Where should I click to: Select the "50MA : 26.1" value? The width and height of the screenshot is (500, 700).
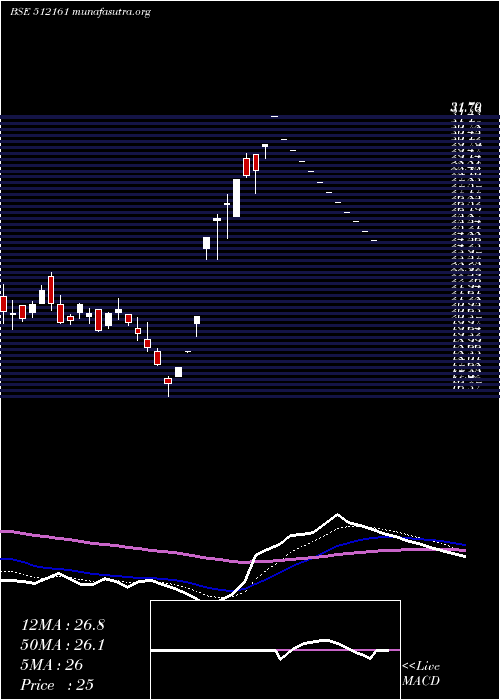[63, 645]
